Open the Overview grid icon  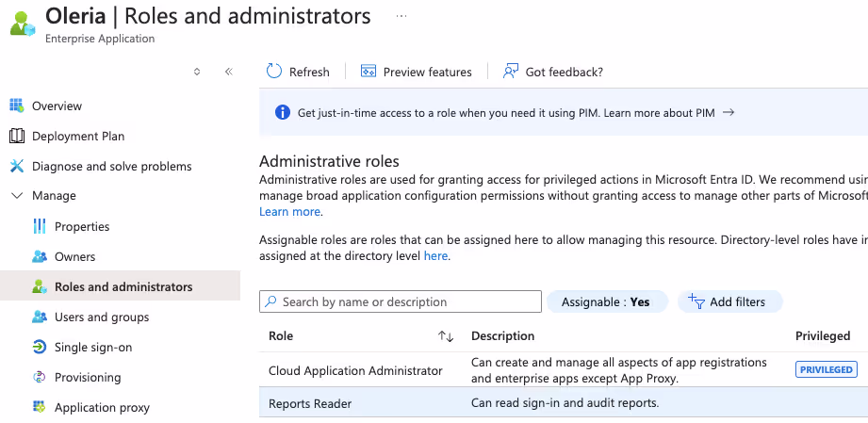tap(17, 106)
